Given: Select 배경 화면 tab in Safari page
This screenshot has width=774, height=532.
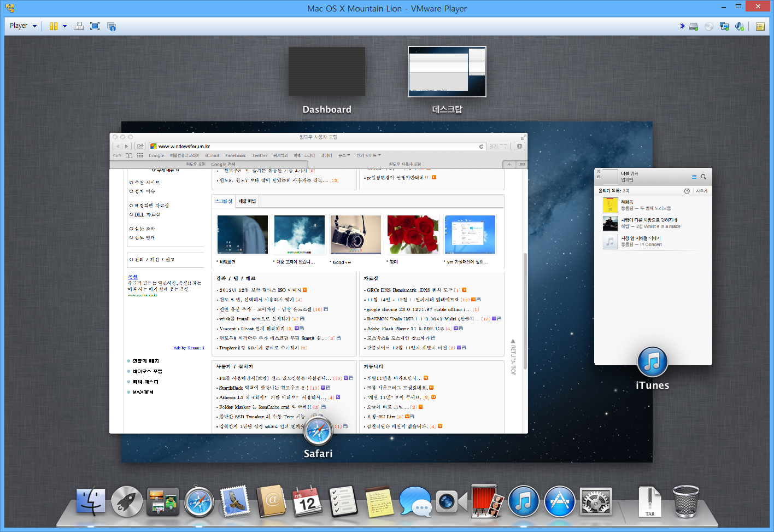Looking at the screenshot, I should (247, 201).
